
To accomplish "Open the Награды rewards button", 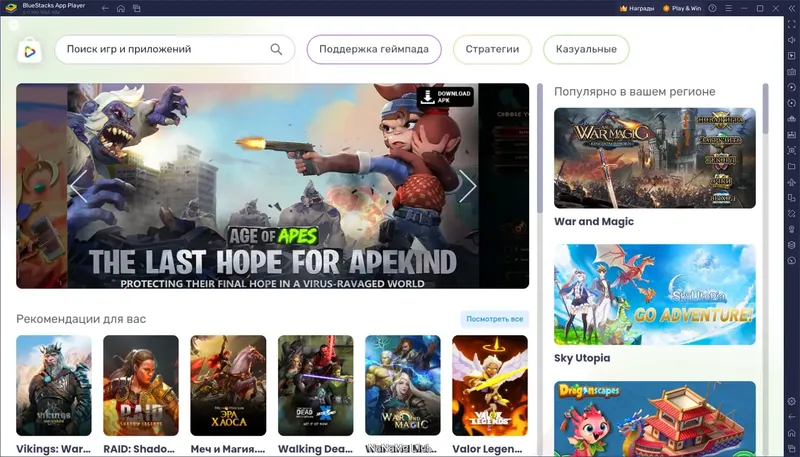I will 637,8.
